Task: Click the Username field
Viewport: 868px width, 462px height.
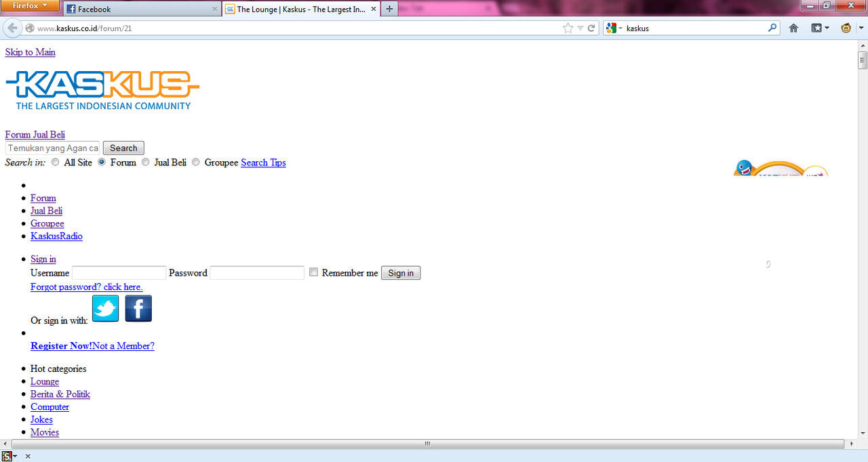Action: pyautogui.click(x=119, y=273)
